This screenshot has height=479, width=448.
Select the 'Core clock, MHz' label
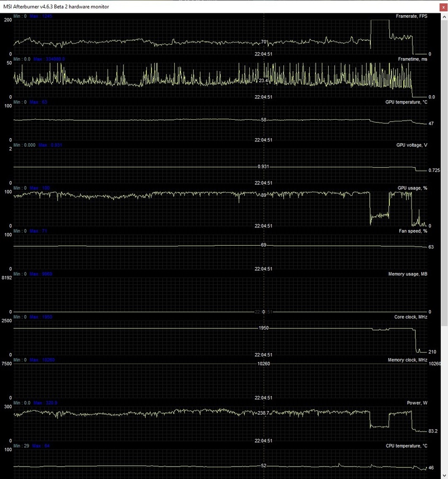point(410,317)
